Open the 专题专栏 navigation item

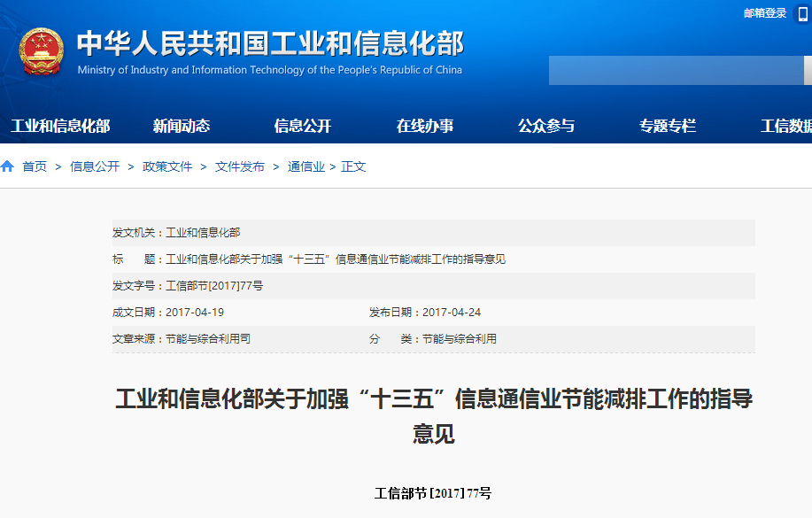[668, 126]
